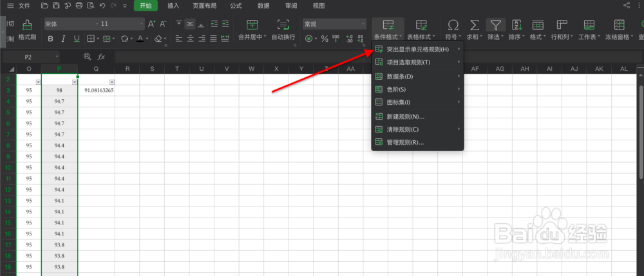Viewport: 644px width, 276px height.
Task: Decrease font size with A- icon
Action: 163,24
